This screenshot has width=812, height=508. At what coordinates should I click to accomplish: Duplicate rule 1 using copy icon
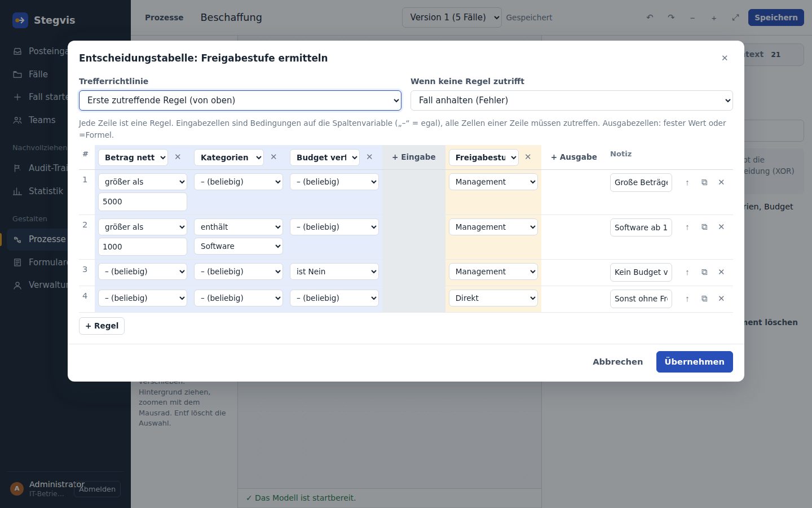704,182
